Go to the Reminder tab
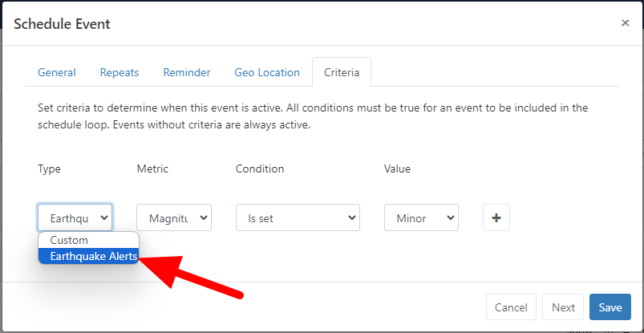 coord(187,72)
